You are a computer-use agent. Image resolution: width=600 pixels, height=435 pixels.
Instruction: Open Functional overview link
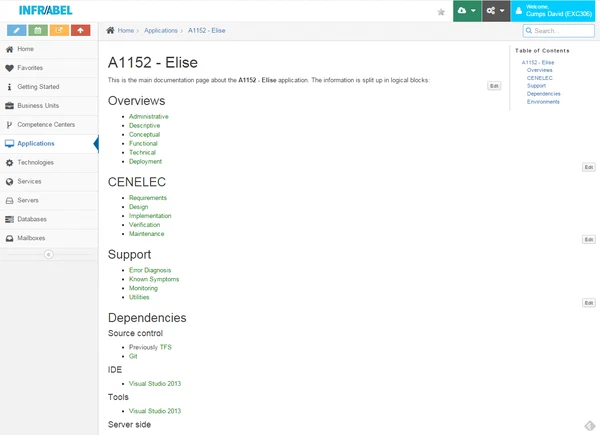click(x=143, y=143)
